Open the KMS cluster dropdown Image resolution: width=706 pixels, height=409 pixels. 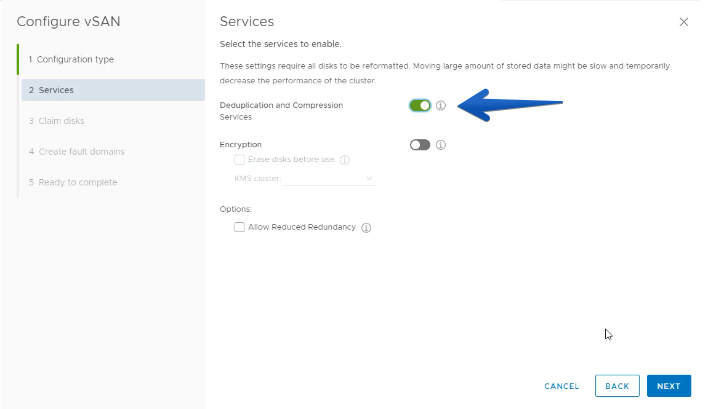(330, 178)
